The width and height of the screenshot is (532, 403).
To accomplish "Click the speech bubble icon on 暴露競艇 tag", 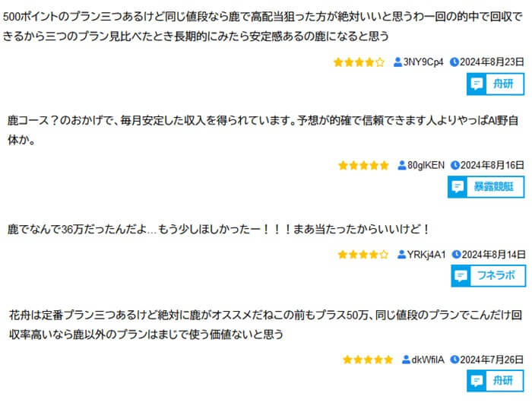I will [x=458, y=186].
